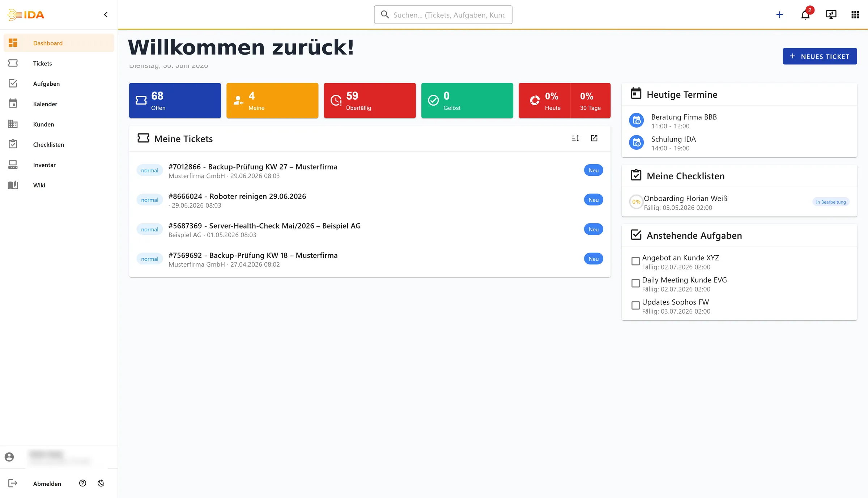Toggle dark mode moon icon
Screen dimensions: 868x498
(x=101, y=483)
